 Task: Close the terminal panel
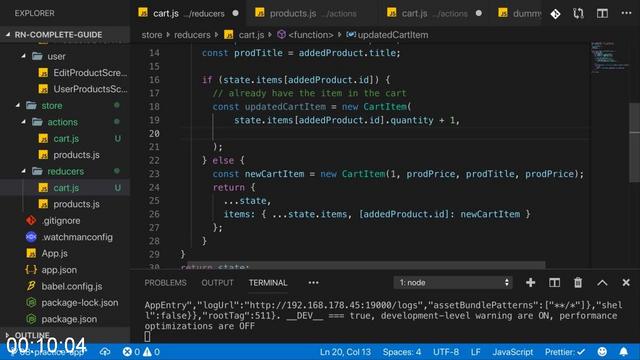626,282
